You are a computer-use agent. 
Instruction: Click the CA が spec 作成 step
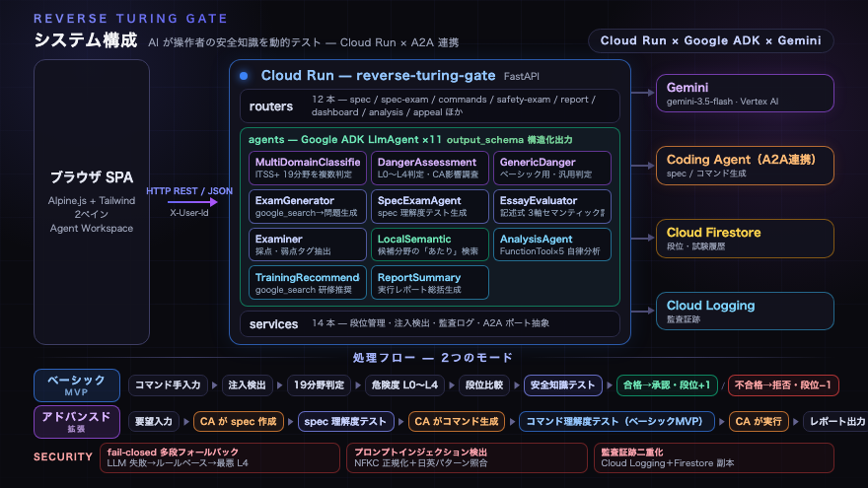pyautogui.click(x=238, y=422)
